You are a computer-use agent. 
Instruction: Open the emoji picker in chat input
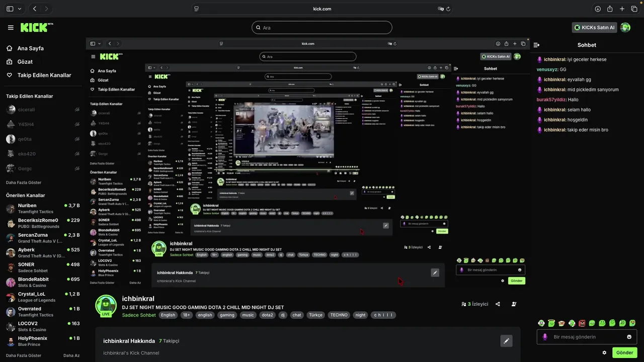coord(629,337)
